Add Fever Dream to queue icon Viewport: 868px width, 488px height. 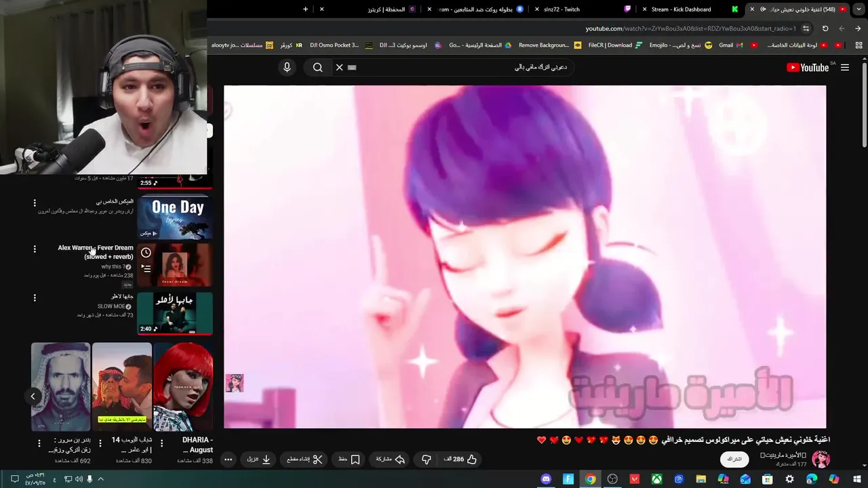pyautogui.click(x=146, y=268)
